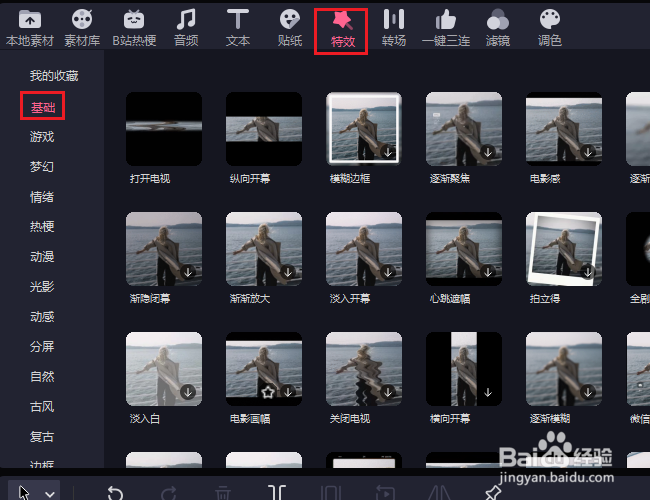Screen dimensions: 650x500
Task: Download the 横向开幕 effect
Action: pos(488,392)
